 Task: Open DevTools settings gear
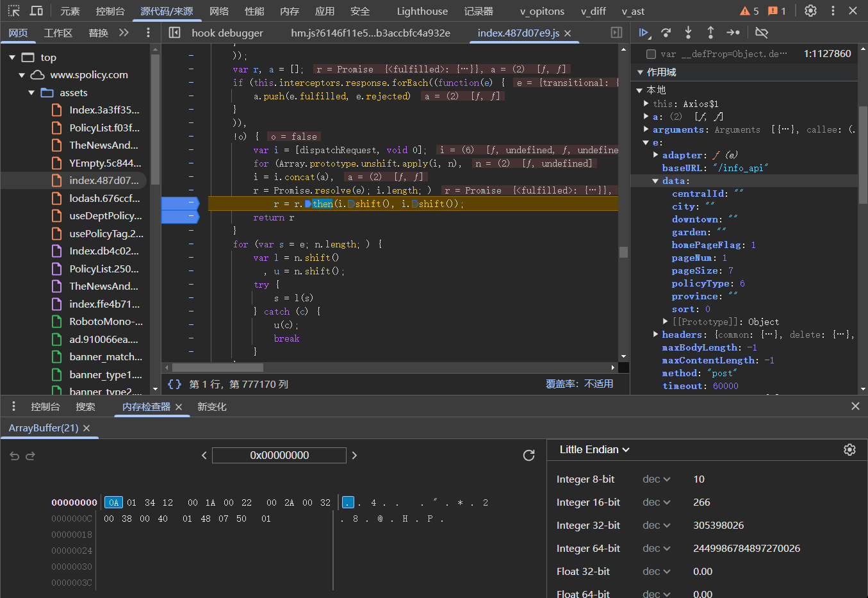810,11
